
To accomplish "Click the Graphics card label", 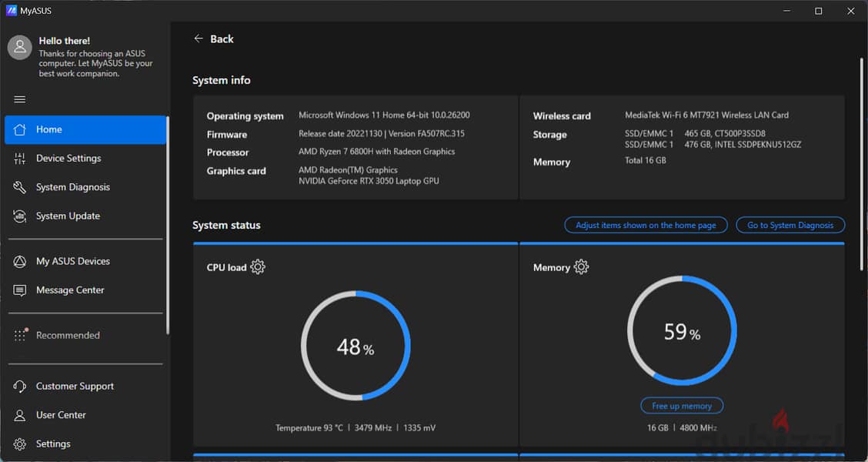I will click(x=236, y=171).
